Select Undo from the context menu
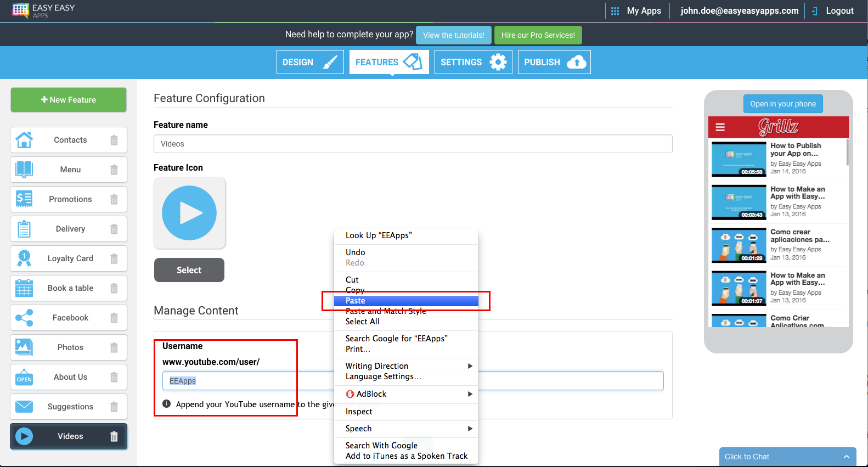 tap(406, 252)
